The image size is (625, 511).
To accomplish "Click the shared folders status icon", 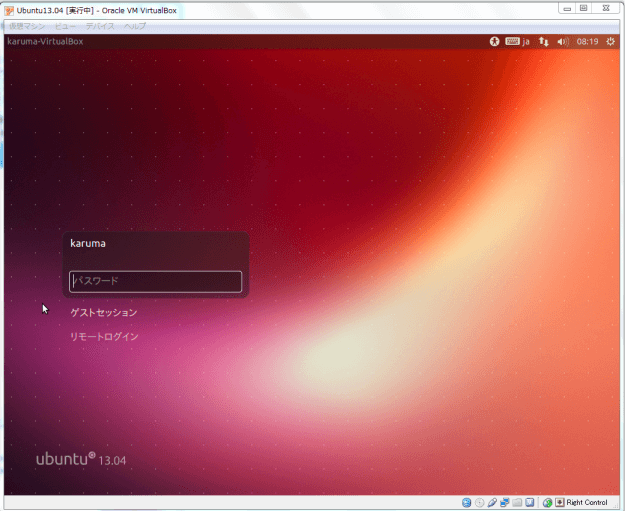I will click(517, 502).
